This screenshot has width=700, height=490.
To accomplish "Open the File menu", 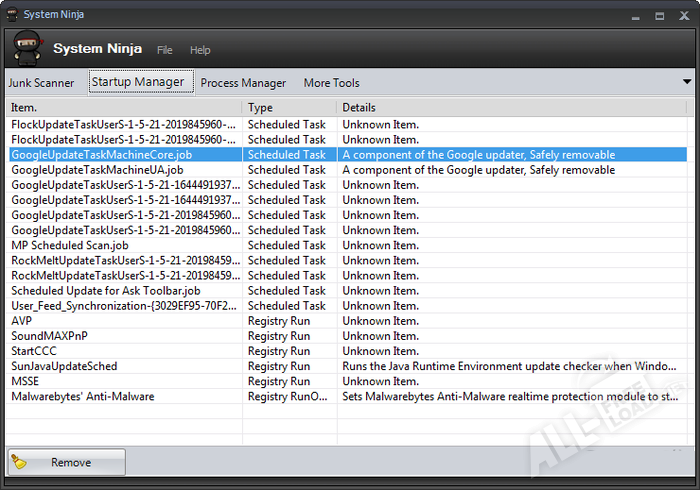I will 165,50.
